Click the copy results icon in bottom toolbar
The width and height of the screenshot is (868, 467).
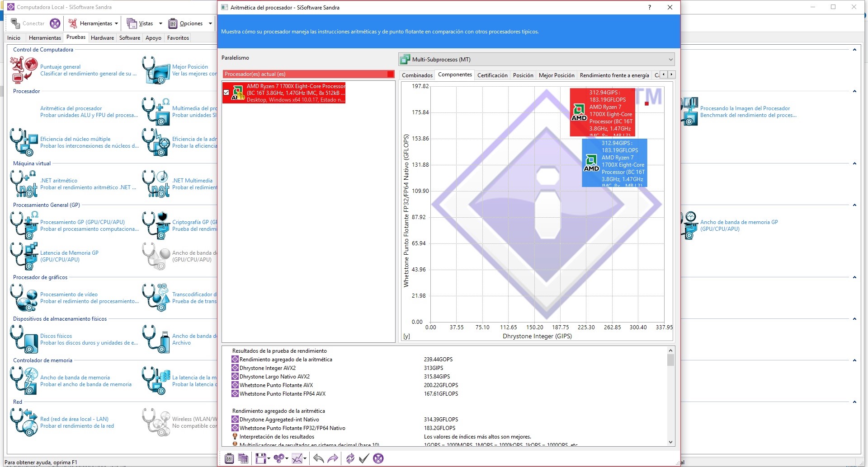tap(243, 458)
